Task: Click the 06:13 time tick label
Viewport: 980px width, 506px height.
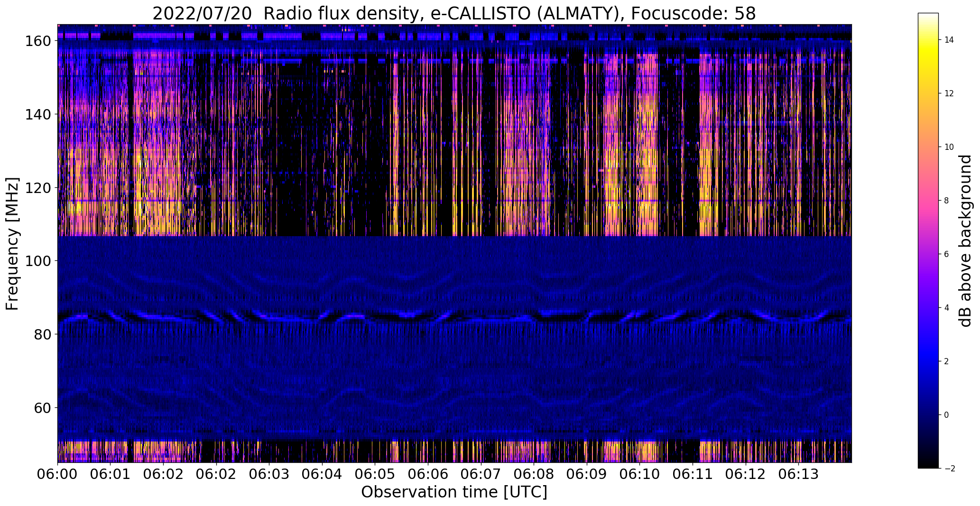Action: (799, 474)
